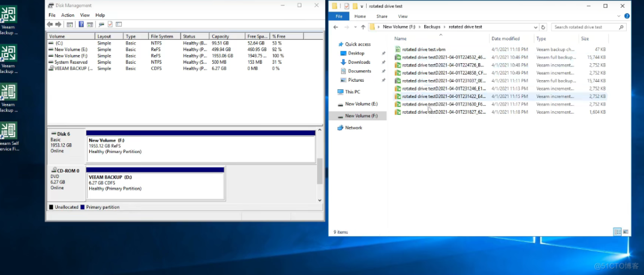Click the last list-view settings toolbar icon in Disk Management
This screenshot has width=644, height=275.
(119, 25)
